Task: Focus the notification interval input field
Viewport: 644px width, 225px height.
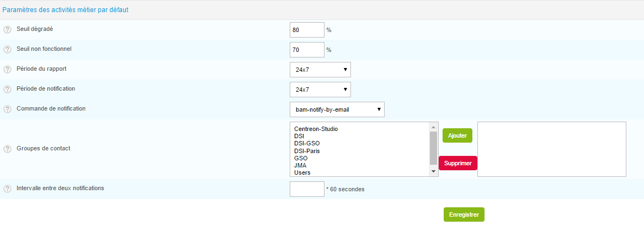Action: coord(307,189)
